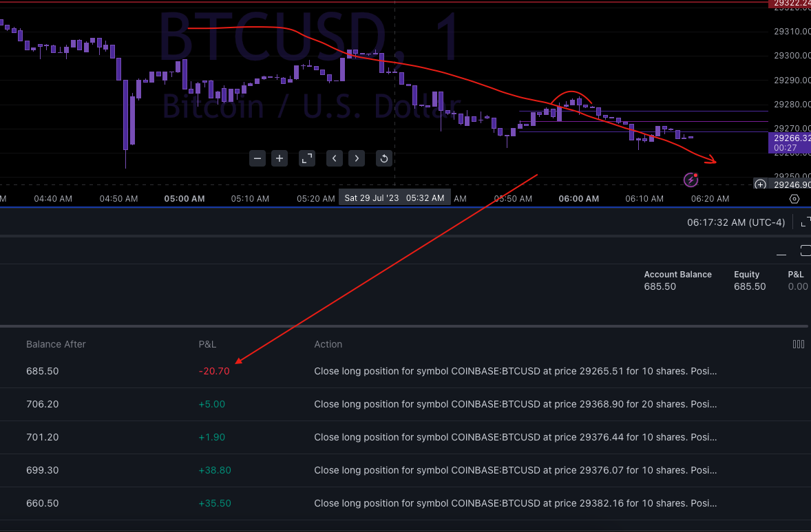Image resolution: width=811 pixels, height=532 pixels.
Task: Sort trades by the P&L column header
Action: [x=206, y=344]
